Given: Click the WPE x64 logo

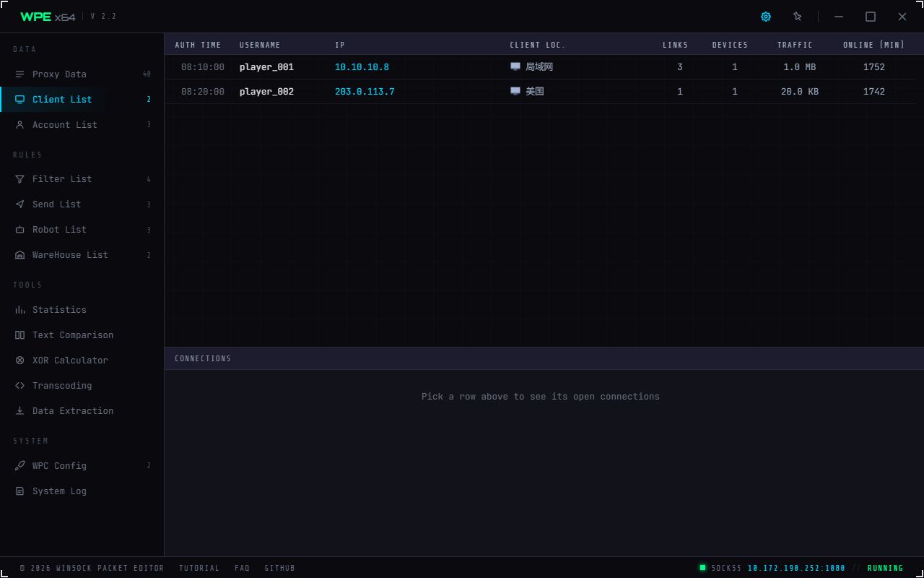Looking at the screenshot, I should 48,17.
